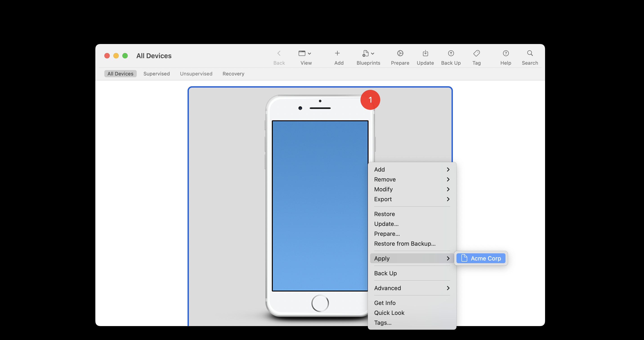This screenshot has width=644, height=340.
Task: Expand the View dropdown chevron
Action: (309, 53)
